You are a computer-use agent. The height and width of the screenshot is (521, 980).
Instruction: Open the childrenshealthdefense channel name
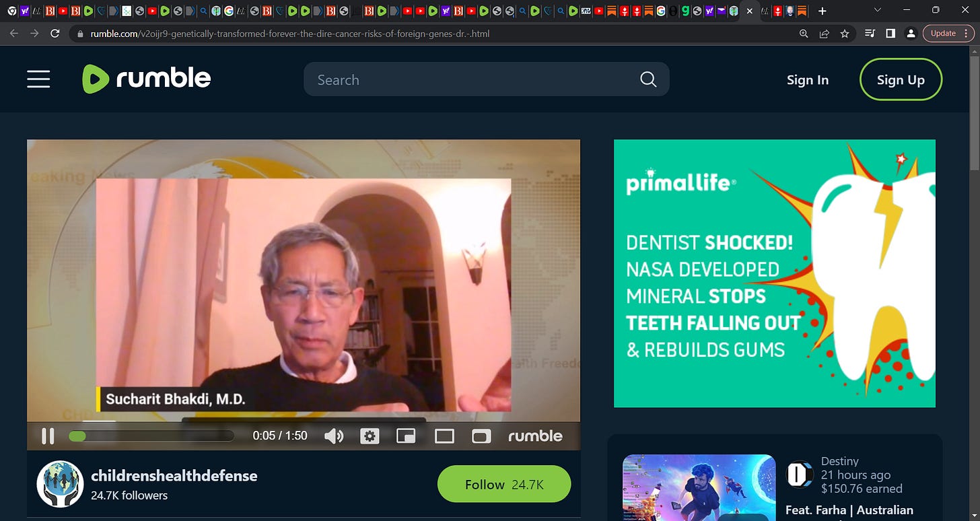coord(174,475)
